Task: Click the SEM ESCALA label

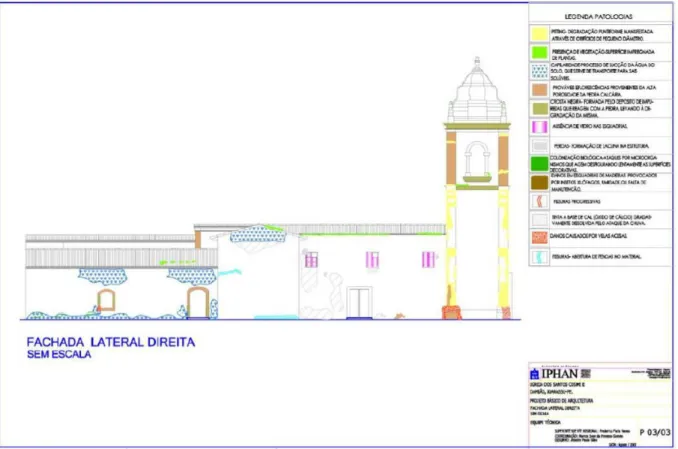Action: [x=59, y=354]
